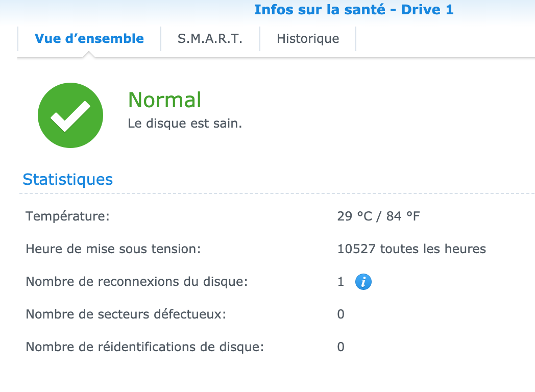
Task: Click the "Nombre de réidentifications de disque" label
Action: click(145, 347)
